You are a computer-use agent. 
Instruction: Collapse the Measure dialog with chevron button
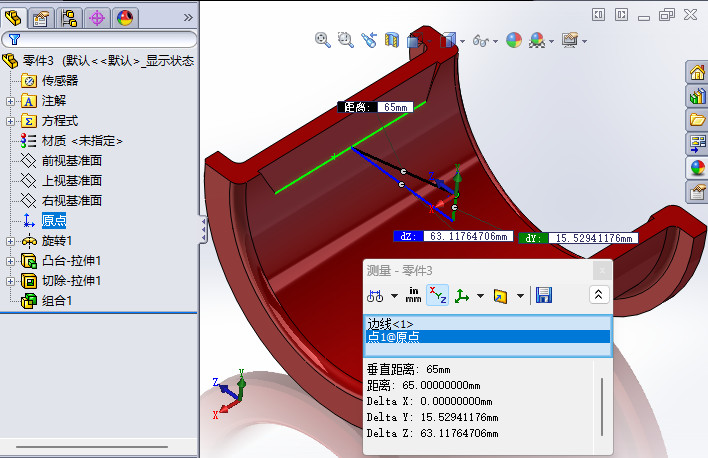pos(599,295)
